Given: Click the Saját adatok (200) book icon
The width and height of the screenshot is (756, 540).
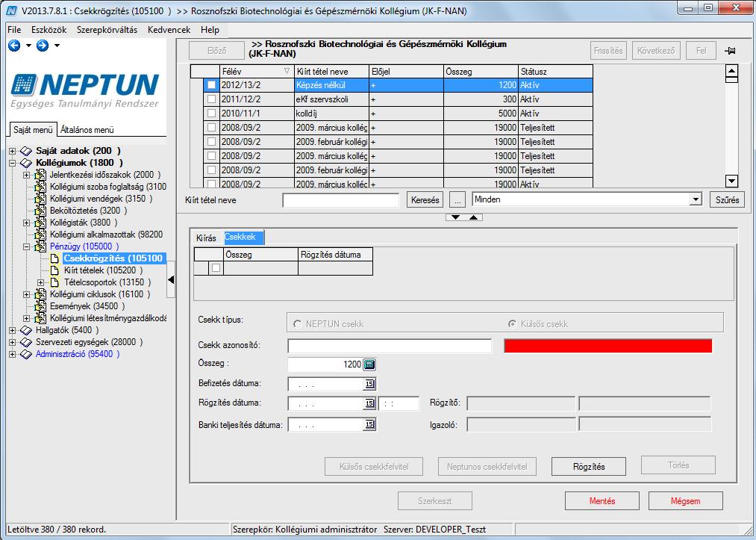Looking at the screenshot, I should click(26, 151).
